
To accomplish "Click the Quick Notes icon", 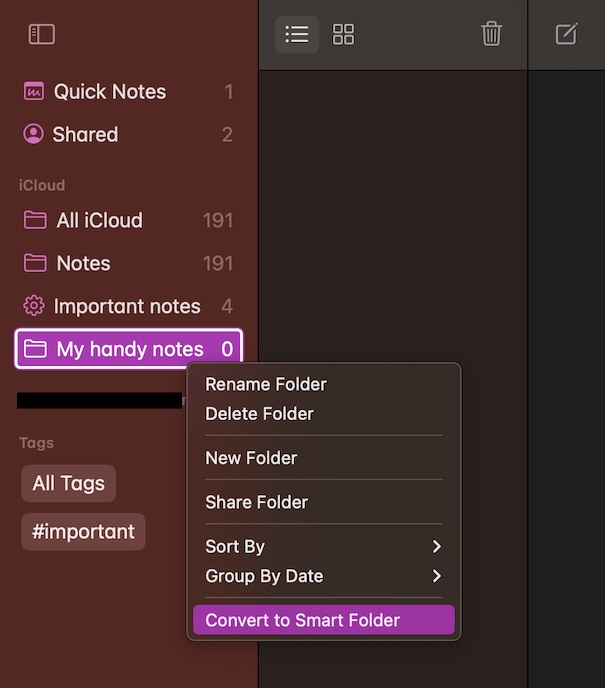I will click(x=34, y=91).
